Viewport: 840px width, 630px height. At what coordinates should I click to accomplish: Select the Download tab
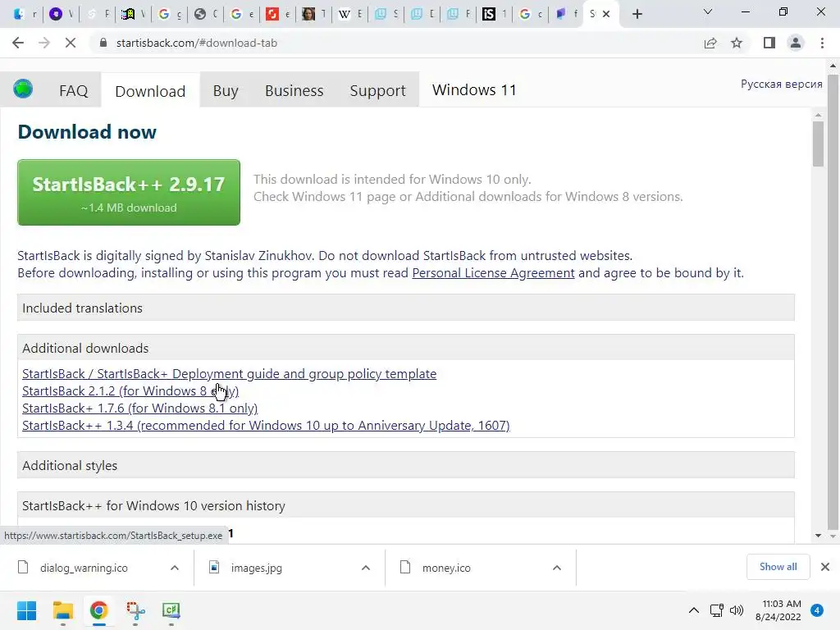coord(150,91)
